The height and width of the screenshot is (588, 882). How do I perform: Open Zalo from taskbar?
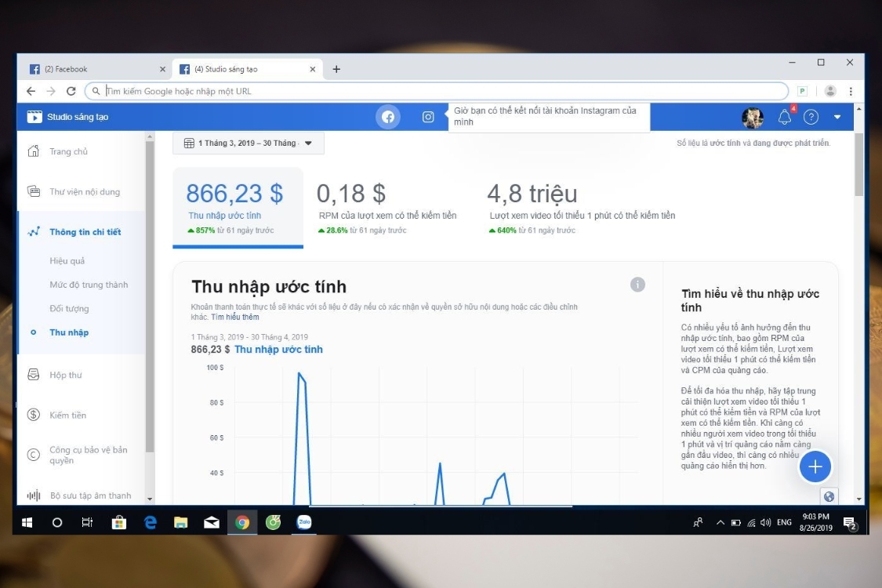303,523
